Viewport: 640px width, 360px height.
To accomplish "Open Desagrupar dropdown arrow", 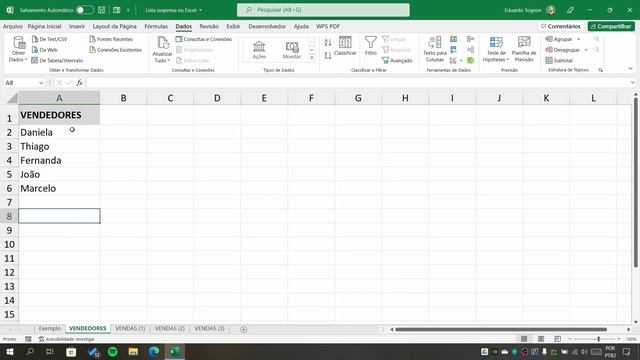I will [x=586, y=50].
